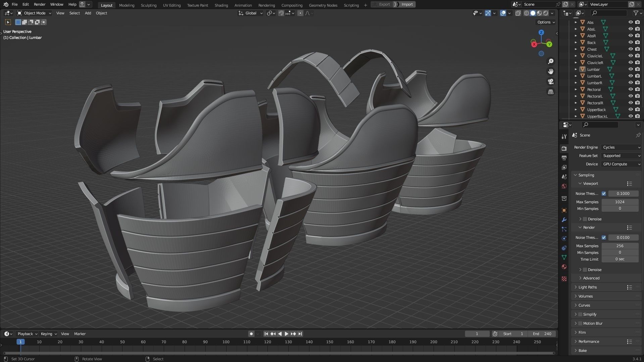Click the Import button

(407, 4)
